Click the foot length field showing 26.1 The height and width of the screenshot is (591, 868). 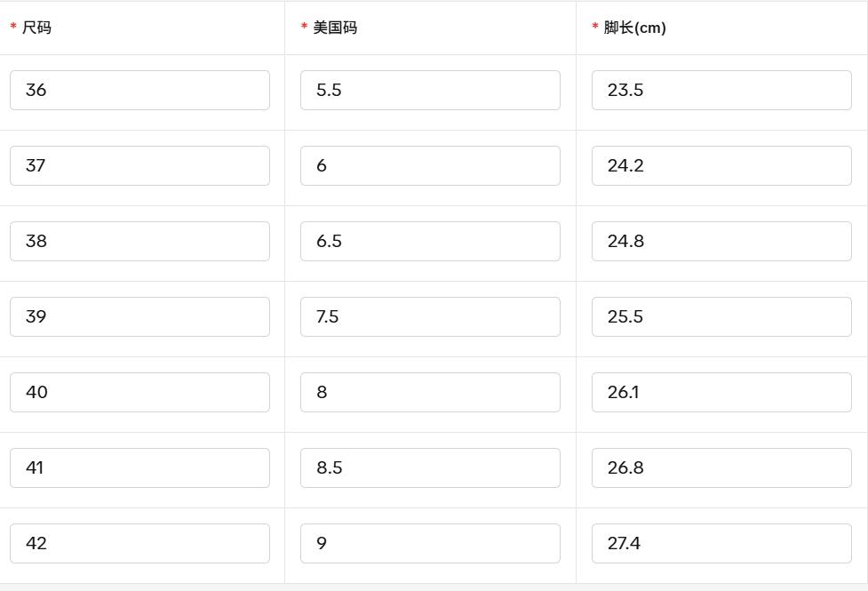pos(721,392)
